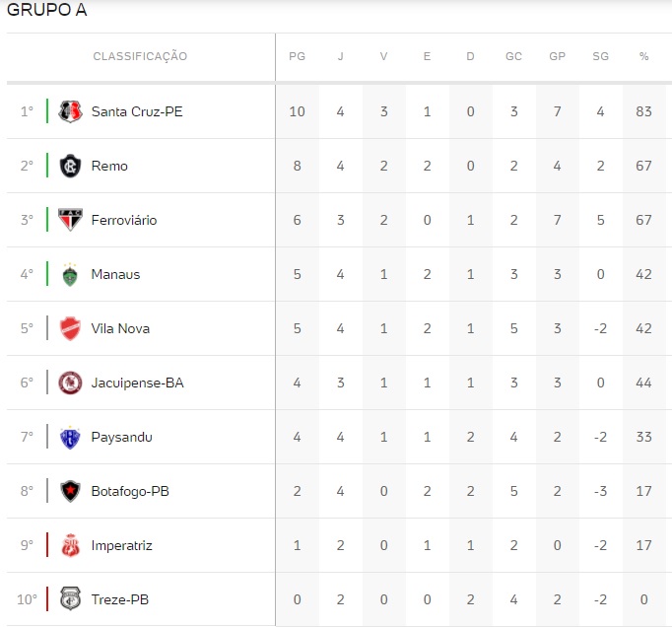Click the GRUPO A heading
The width and height of the screenshot is (672, 627).
coord(47,11)
